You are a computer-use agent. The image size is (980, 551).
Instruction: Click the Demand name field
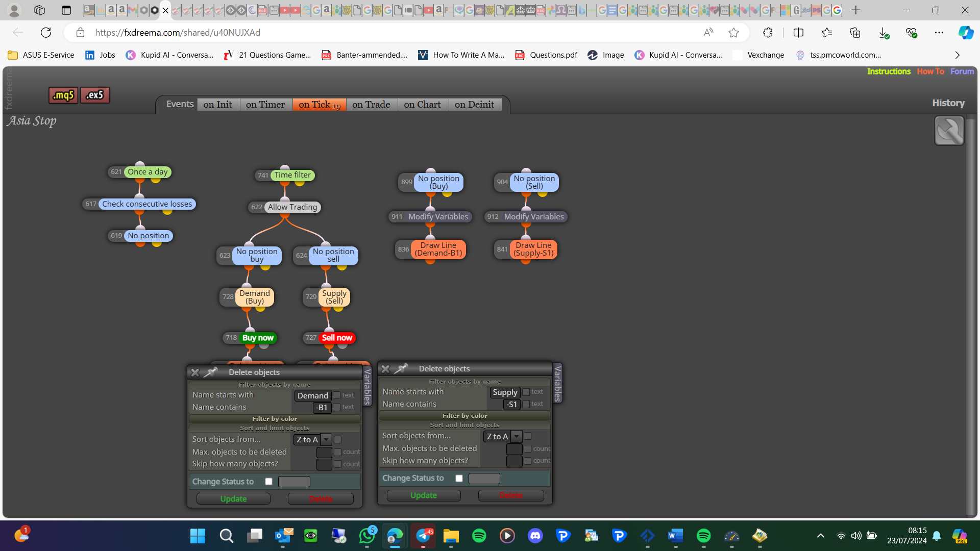313,395
